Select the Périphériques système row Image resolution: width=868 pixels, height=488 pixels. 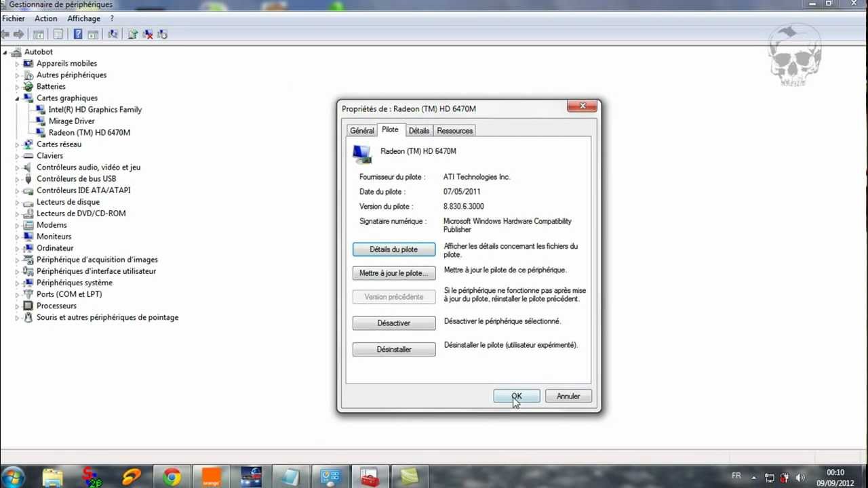point(75,283)
